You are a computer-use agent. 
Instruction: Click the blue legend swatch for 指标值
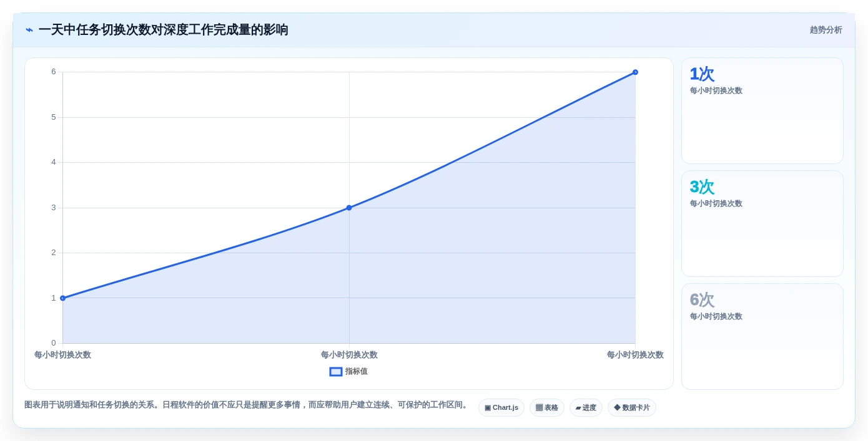(336, 371)
